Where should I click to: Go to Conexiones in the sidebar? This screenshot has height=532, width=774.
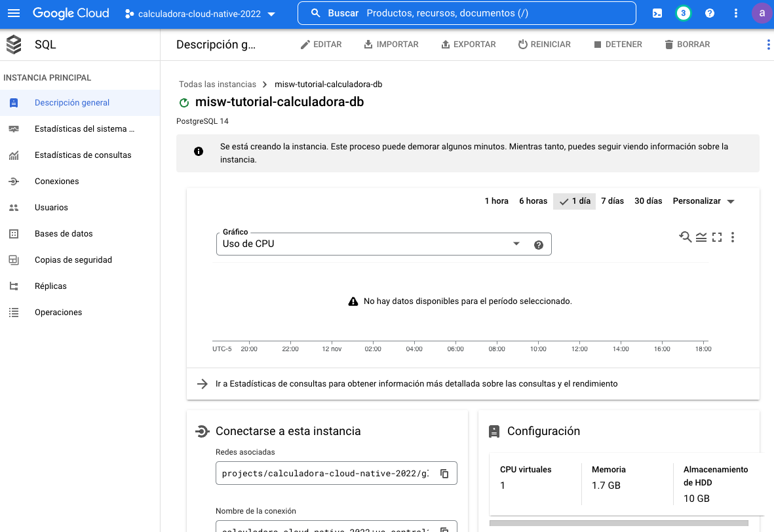coord(80,181)
